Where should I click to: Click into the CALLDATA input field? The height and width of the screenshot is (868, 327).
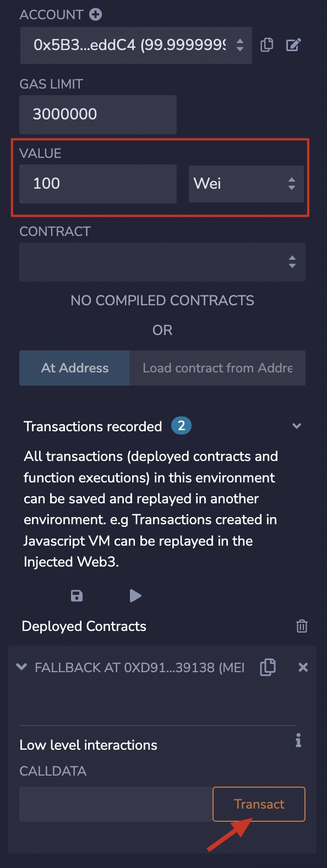[116, 804]
